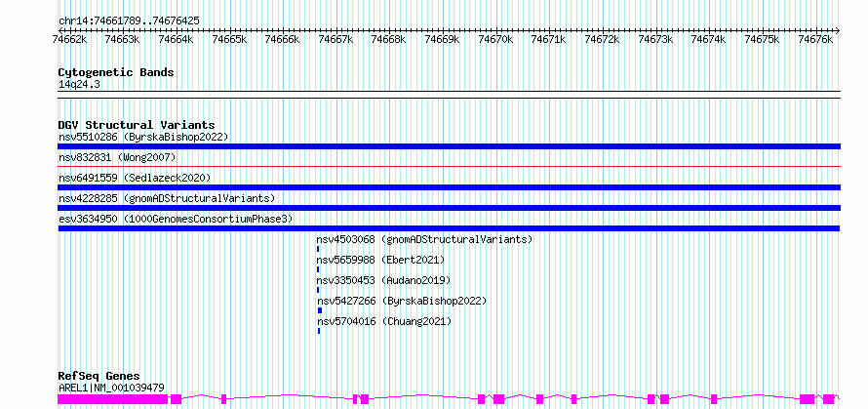
Task: Click the 74667k ruler position label
Action: click(335, 39)
